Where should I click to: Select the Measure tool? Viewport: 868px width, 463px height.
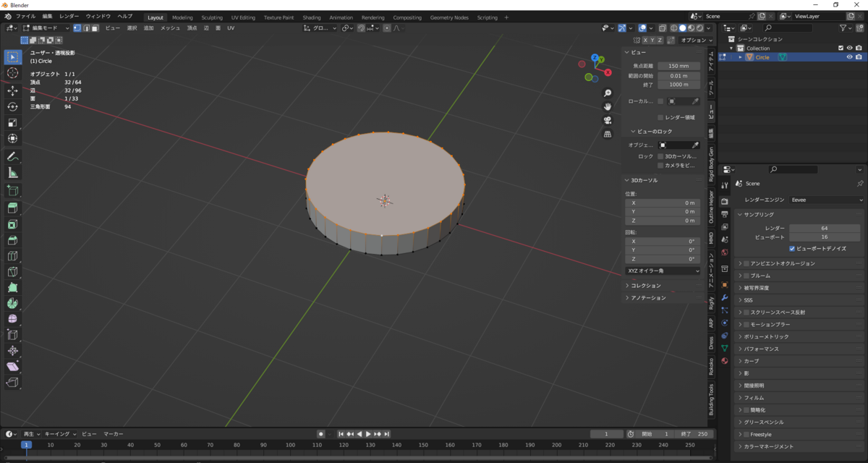[x=12, y=172]
